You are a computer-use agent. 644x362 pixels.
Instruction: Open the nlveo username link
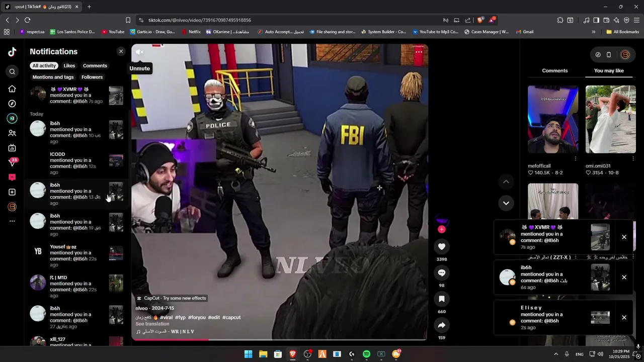coord(141,308)
